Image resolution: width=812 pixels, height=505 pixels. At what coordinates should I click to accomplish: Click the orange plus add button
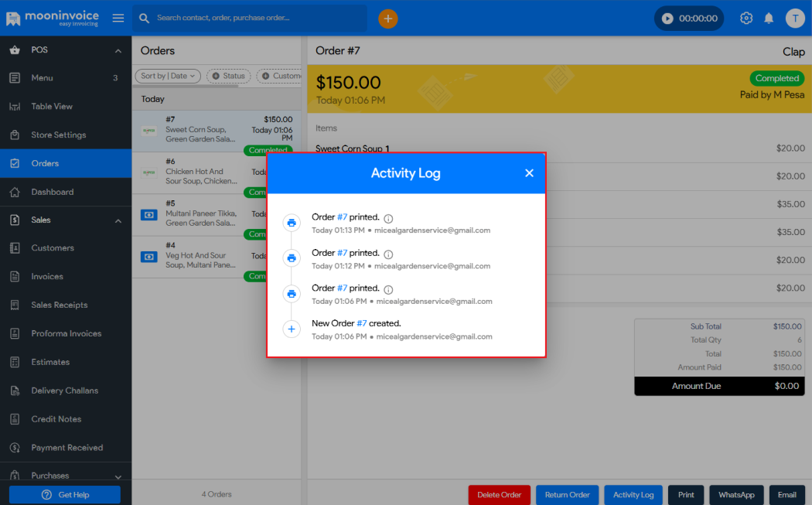388,19
